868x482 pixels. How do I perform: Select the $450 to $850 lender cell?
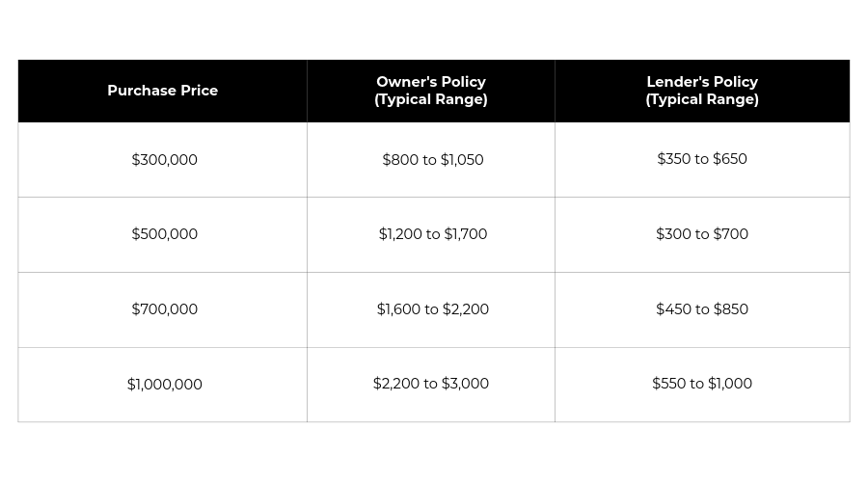[702, 309]
